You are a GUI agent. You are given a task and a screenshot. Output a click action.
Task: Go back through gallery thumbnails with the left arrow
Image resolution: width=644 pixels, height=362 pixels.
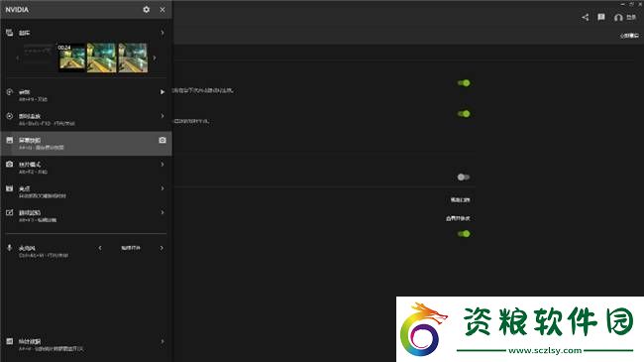[17, 58]
